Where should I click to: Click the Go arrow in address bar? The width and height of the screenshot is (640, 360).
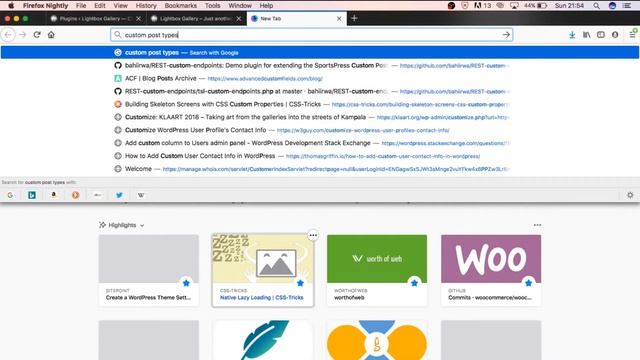[506, 35]
